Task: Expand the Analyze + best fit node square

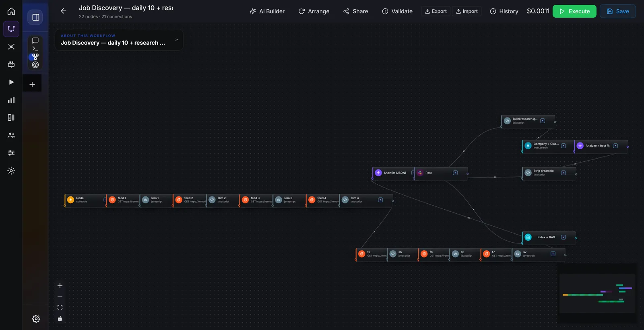Action: click(615, 146)
